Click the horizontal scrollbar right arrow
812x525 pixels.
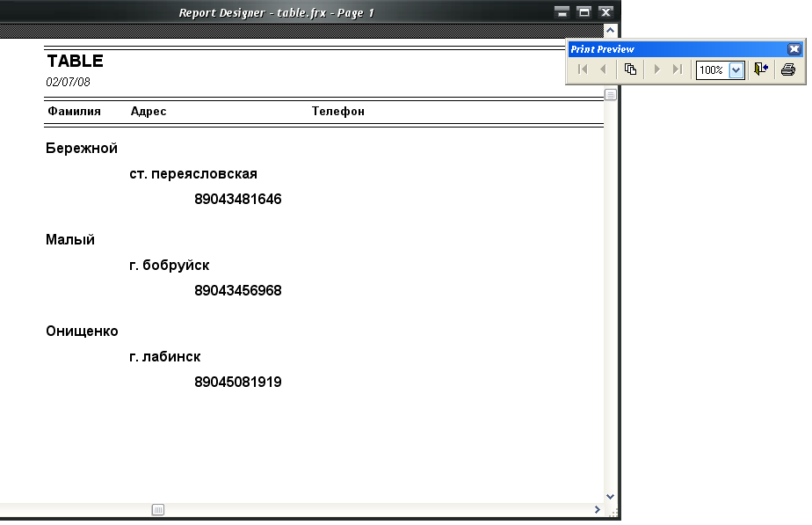coord(598,510)
